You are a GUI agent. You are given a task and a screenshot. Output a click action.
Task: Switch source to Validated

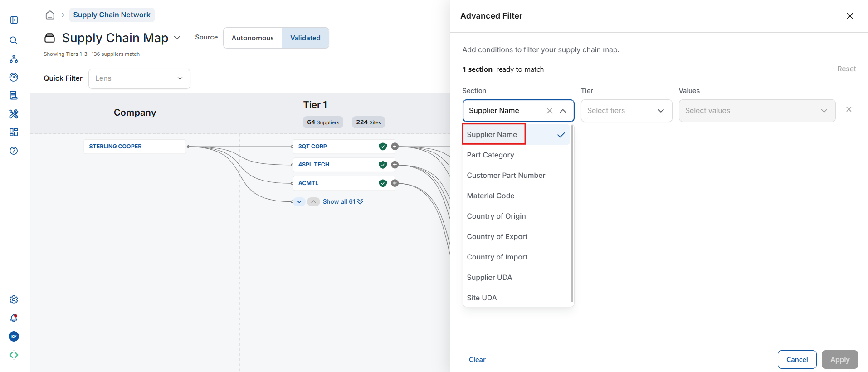coord(305,38)
